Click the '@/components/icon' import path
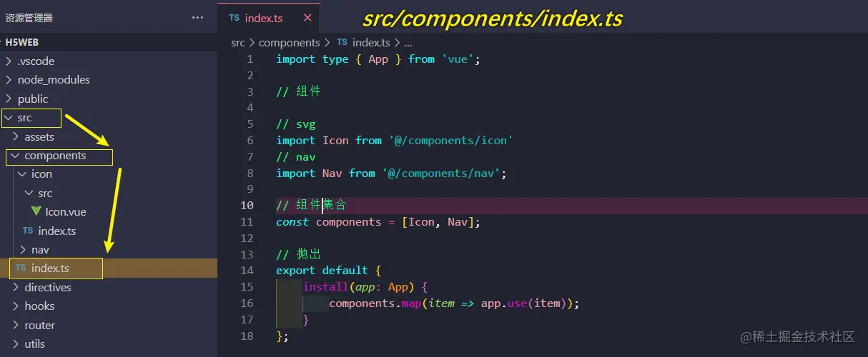Image resolution: width=868 pixels, height=357 pixels. pyautogui.click(x=451, y=141)
